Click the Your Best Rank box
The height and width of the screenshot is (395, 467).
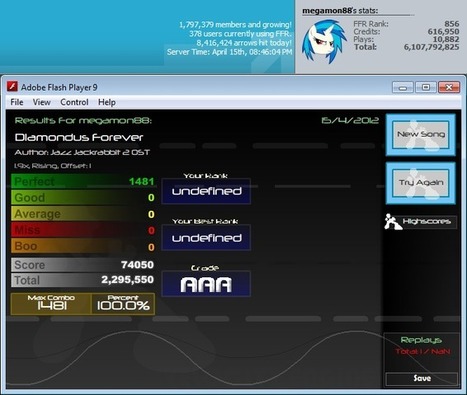click(206, 238)
